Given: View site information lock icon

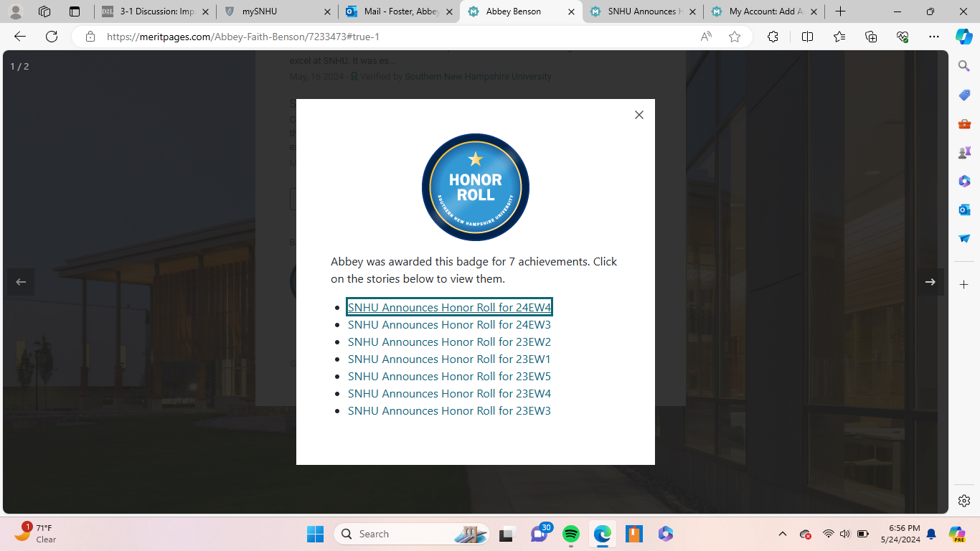Looking at the screenshot, I should (90, 37).
